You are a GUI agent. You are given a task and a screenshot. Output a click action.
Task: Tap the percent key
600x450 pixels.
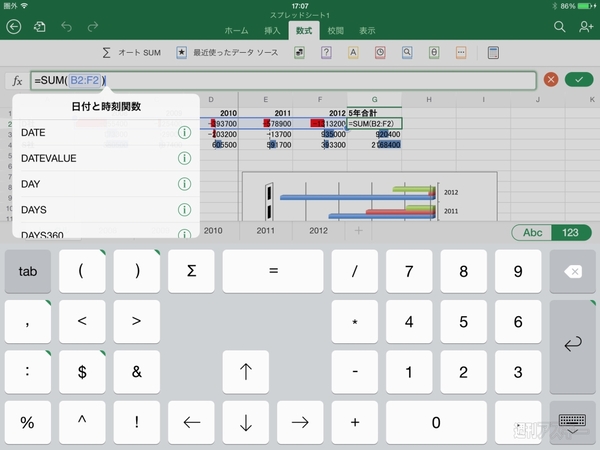tap(28, 422)
